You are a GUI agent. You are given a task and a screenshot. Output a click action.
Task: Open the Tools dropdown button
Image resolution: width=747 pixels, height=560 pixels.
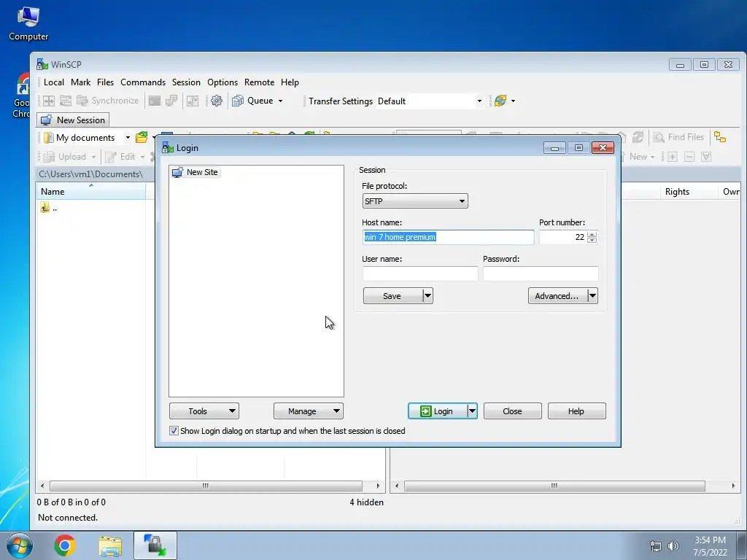pos(204,411)
